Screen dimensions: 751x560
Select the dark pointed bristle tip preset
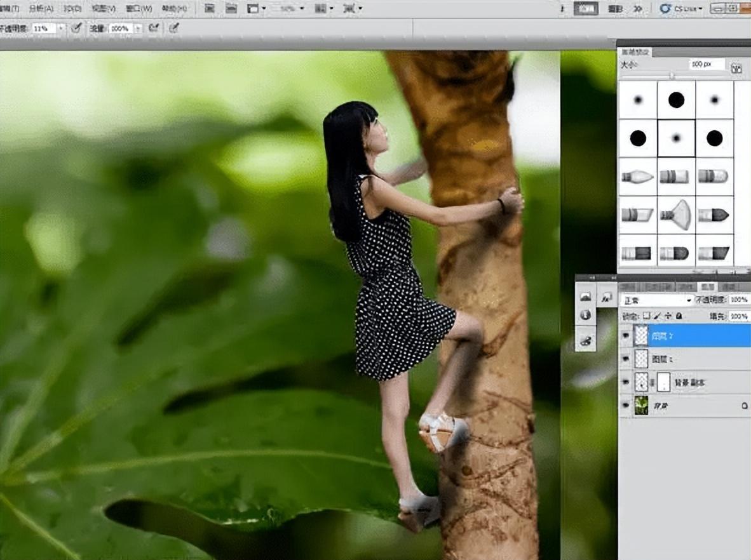pos(714,215)
